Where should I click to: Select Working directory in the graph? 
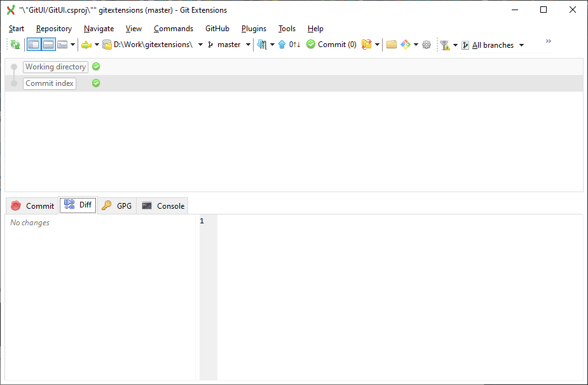(55, 67)
